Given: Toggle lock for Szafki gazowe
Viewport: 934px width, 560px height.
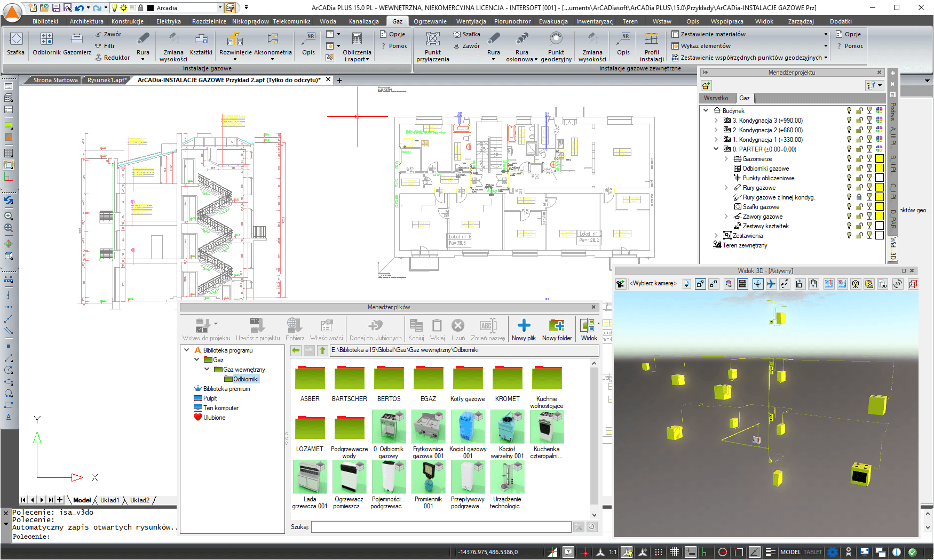Looking at the screenshot, I should tap(859, 206).
